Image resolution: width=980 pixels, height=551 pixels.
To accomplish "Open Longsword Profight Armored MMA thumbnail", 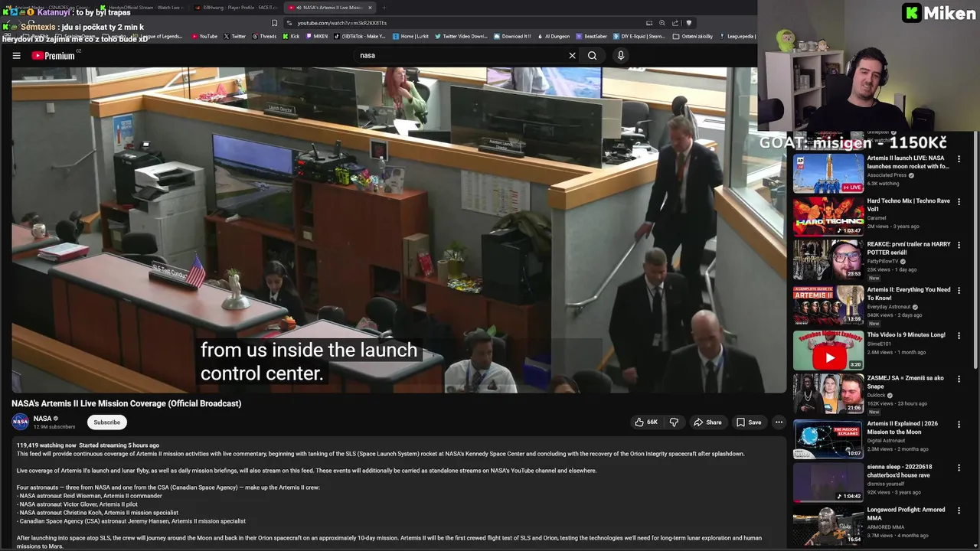I will pos(828,525).
